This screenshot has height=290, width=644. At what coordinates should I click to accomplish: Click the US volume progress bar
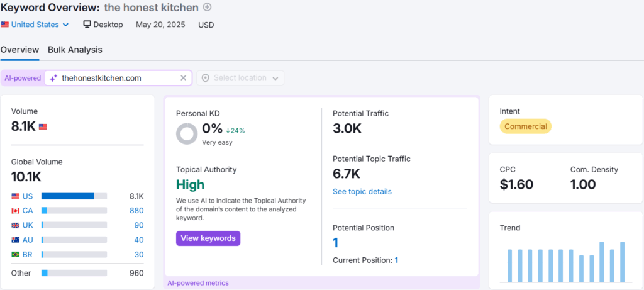tap(74, 196)
